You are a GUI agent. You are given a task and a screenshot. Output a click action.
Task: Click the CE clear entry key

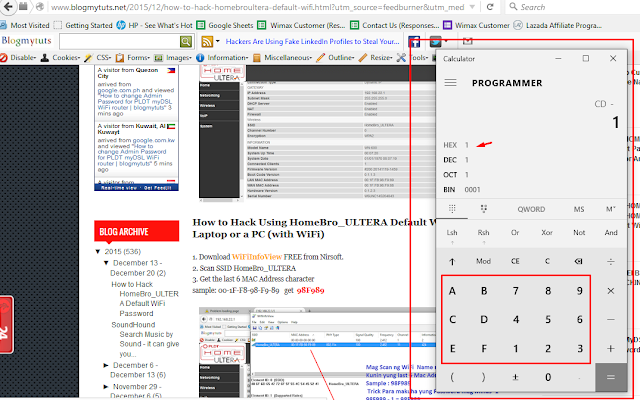pos(515,261)
